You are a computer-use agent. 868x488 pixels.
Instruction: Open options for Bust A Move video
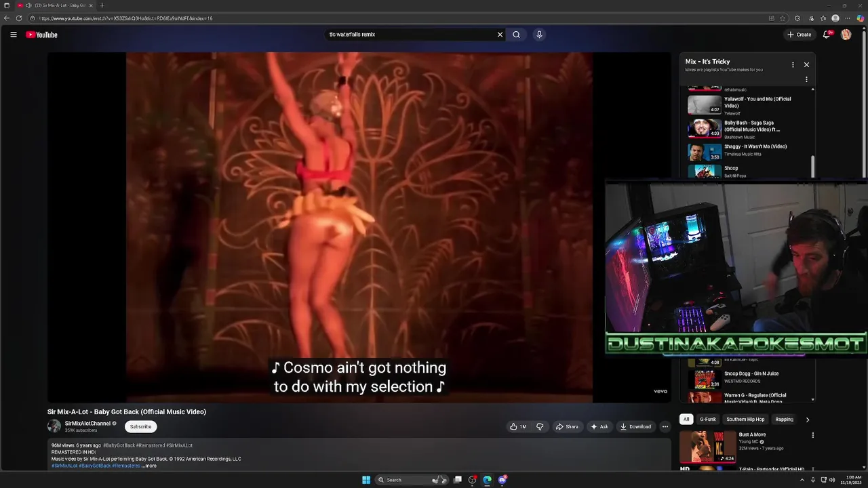[x=812, y=435]
